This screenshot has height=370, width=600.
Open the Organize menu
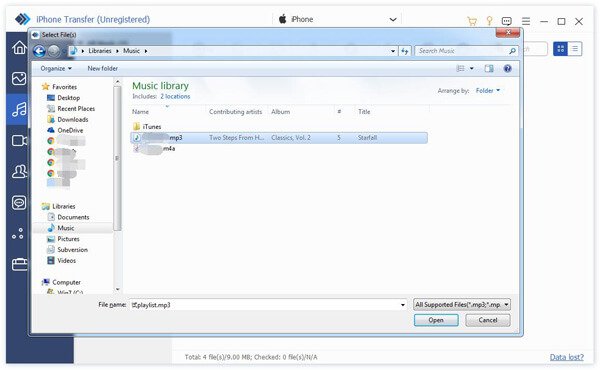coord(56,68)
